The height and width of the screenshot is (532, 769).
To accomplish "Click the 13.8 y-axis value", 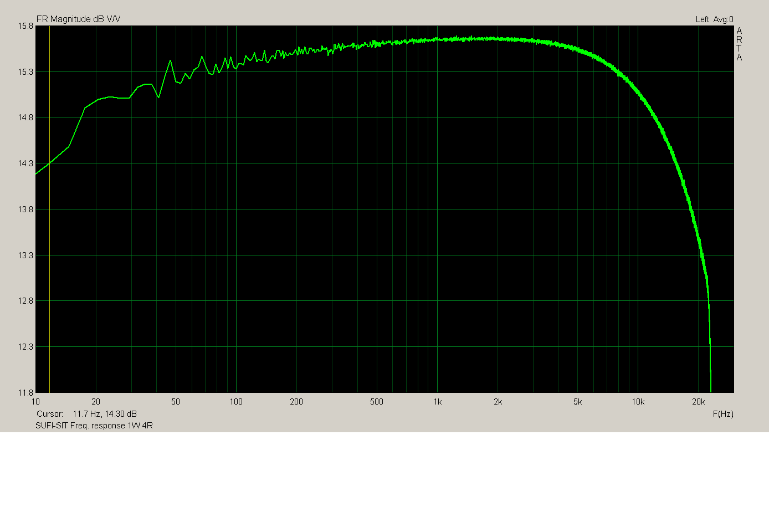I will [25, 209].
